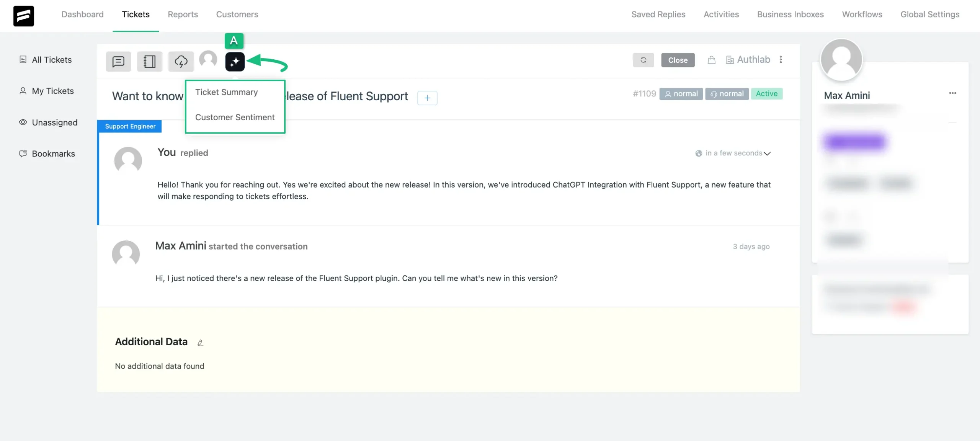Open Saved Replies
Viewport: 980px width, 441px height.
coord(658,14)
